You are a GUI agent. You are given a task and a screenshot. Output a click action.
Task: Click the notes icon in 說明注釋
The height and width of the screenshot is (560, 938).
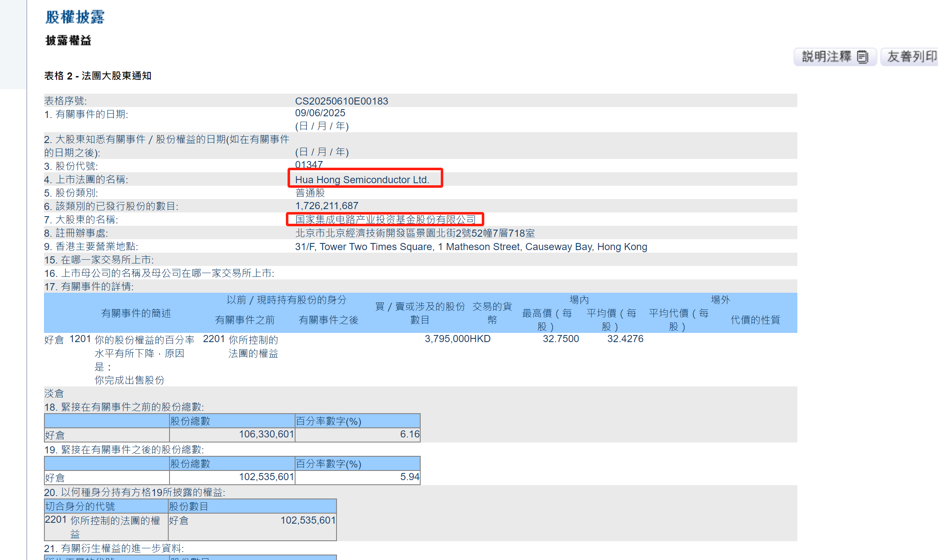863,56
